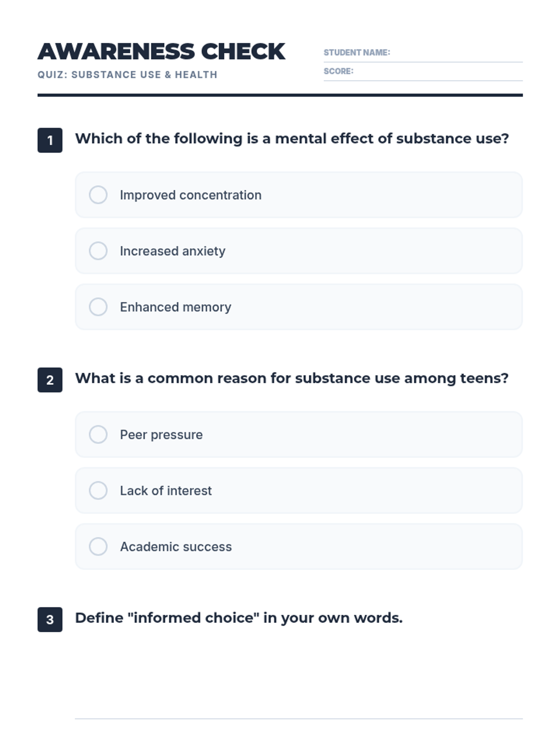Click the Peer pressure label text
560x747 pixels.
(x=161, y=435)
